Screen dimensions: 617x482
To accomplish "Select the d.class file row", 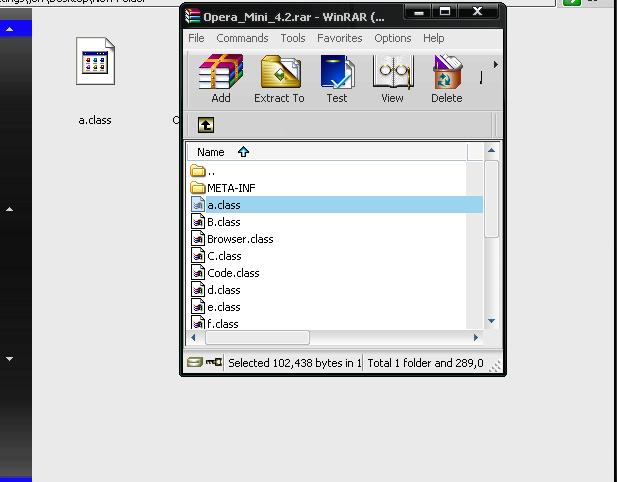I will click(334, 290).
